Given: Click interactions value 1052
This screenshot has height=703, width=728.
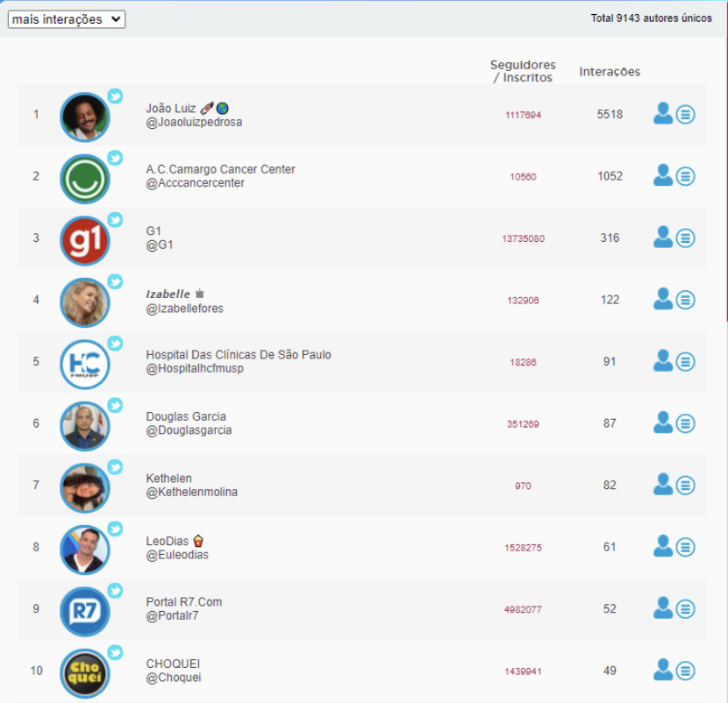Looking at the screenshot, I should click(x=610, y=176).
